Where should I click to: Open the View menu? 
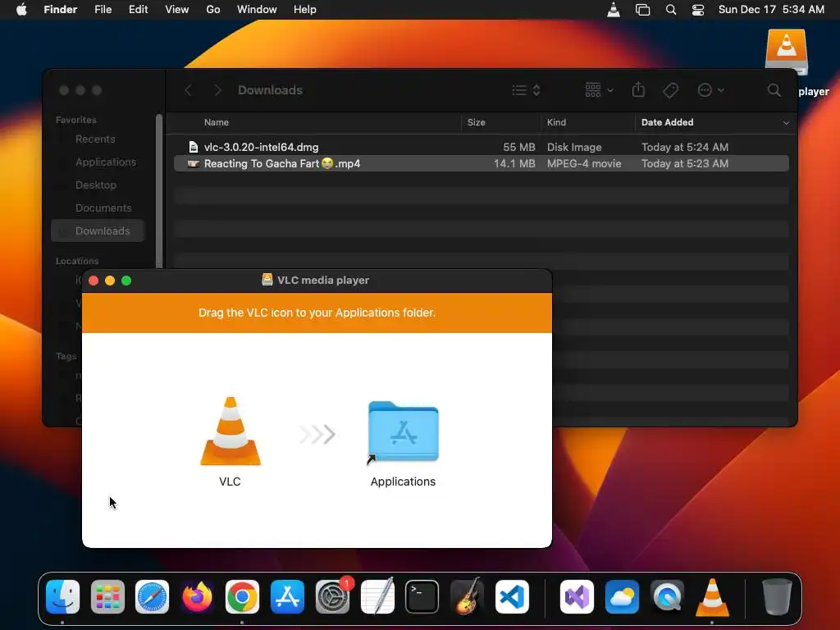pyautogui.click(x=177, y=10)
